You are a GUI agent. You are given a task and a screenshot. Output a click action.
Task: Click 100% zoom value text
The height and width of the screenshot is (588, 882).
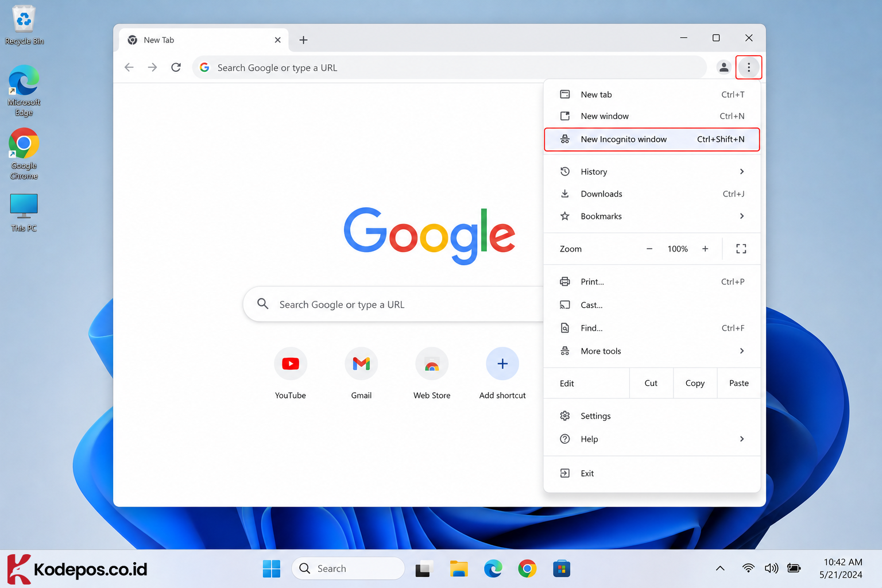coord(678,249)
